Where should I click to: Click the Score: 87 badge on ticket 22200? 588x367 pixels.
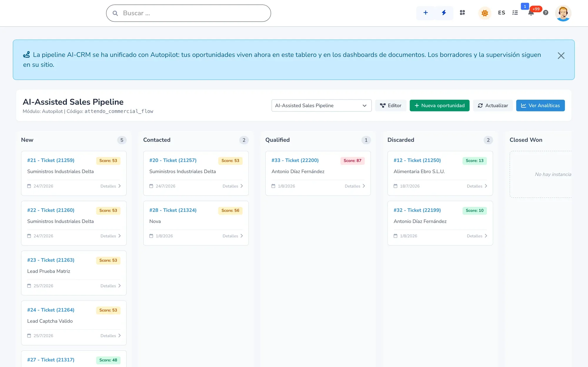353,161
